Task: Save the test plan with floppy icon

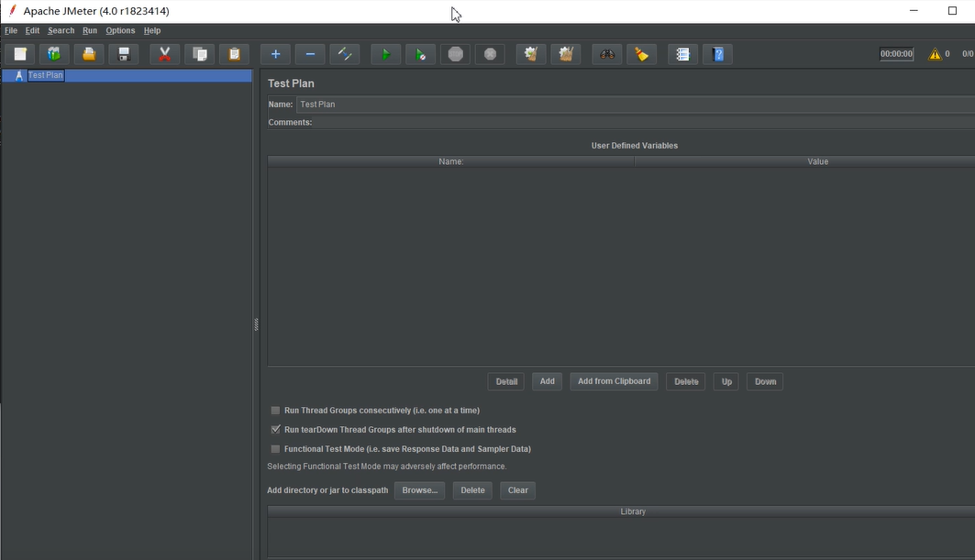Action: point(124,54)
